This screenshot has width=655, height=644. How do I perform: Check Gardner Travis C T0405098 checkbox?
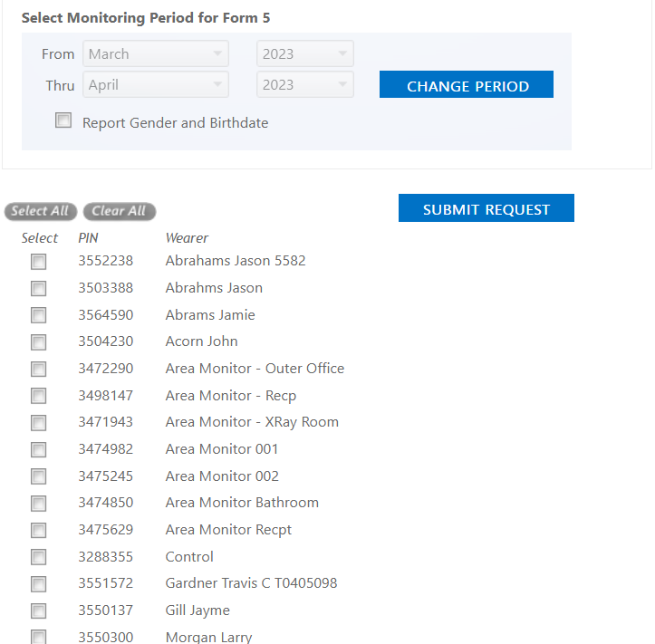(38, 584)
